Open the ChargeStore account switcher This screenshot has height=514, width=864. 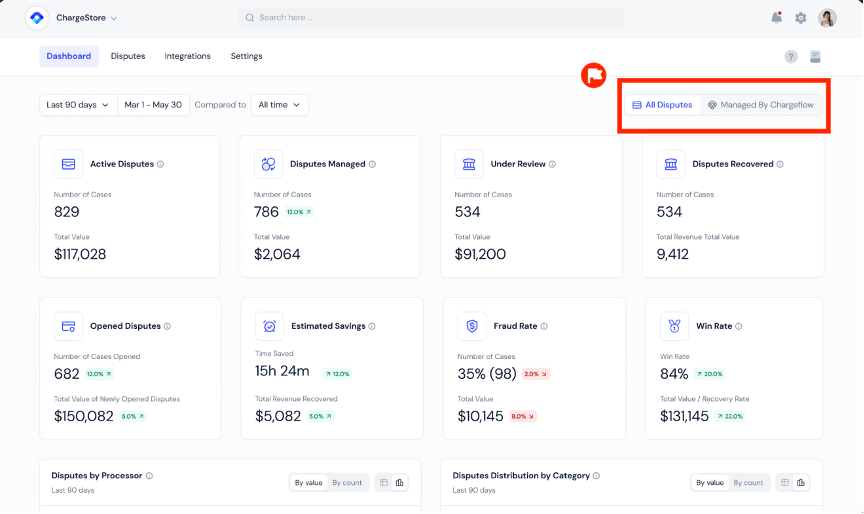click(86, 18)
